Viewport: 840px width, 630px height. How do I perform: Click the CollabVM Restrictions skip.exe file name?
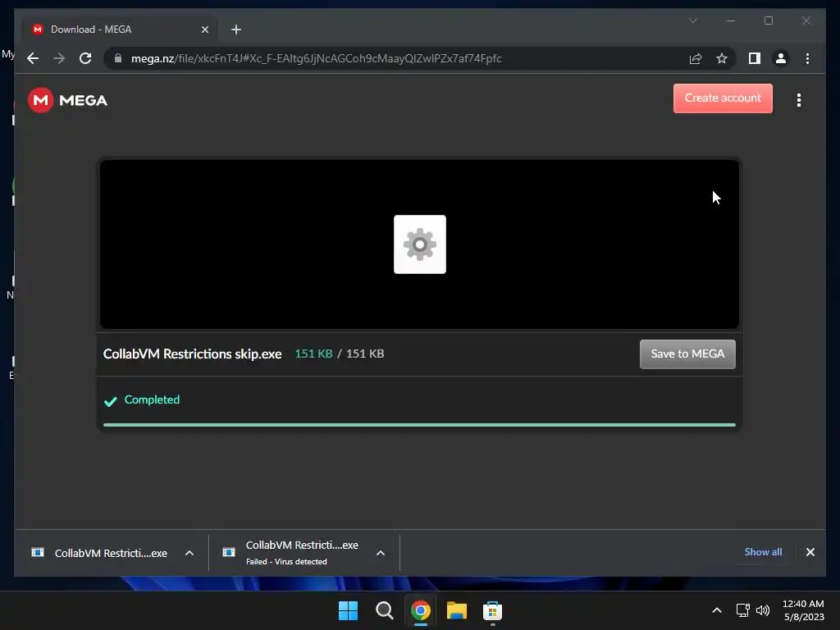tap(192, 354)
